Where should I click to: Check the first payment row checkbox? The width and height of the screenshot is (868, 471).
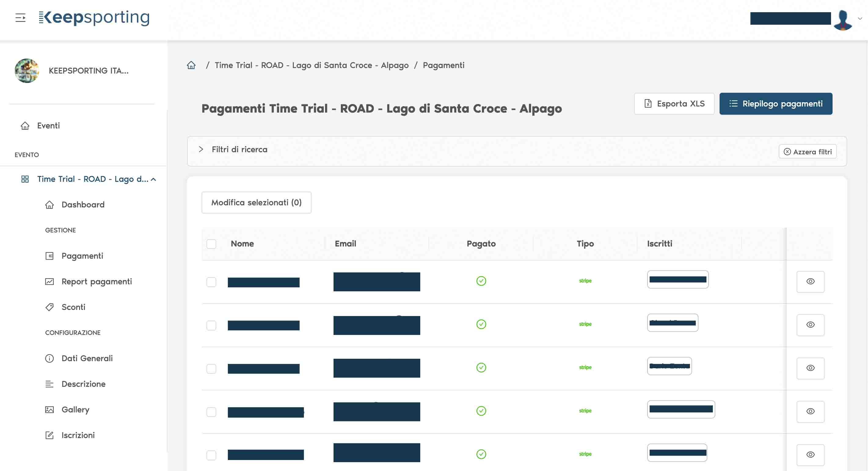coord(211,282)
